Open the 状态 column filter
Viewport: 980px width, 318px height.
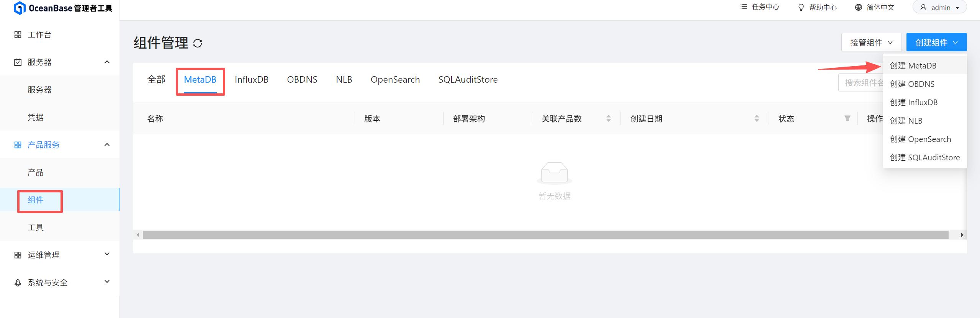pos(847,119)
